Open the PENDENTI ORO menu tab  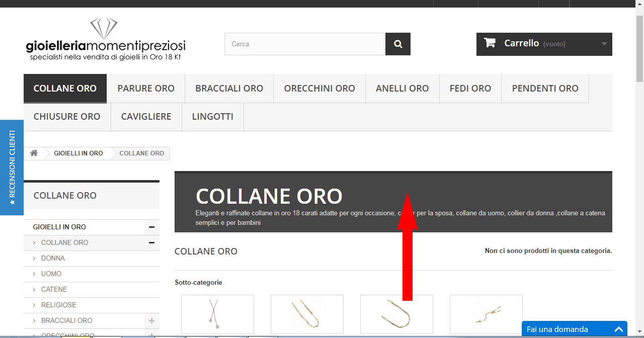545,89
